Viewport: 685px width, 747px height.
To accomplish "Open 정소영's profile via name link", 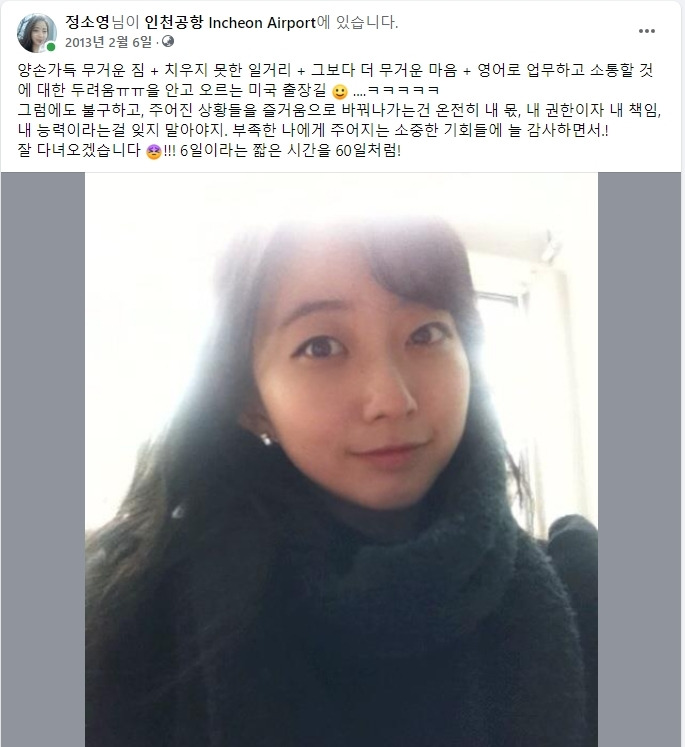I will pyautogui.click(x=88, y=22).
